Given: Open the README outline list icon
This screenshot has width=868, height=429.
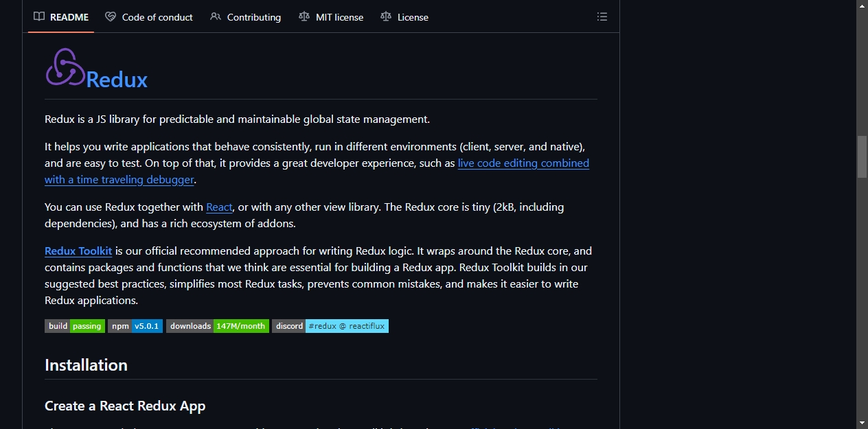Looking at the screenshot, I should coord(602,17).
